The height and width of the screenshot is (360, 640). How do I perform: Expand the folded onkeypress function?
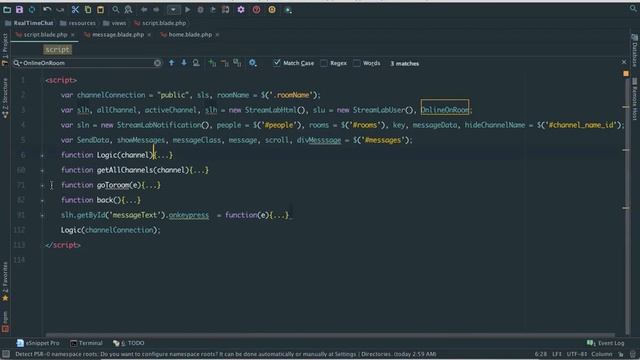pos(42,216)
